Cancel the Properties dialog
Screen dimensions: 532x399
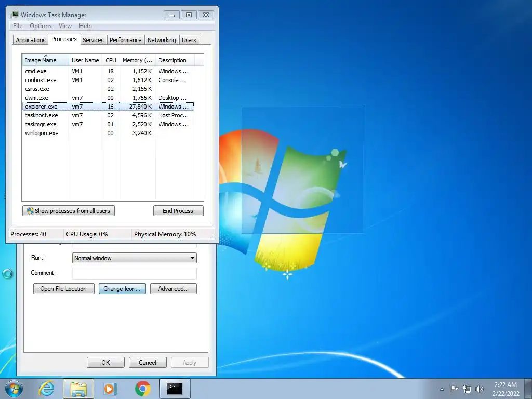148,362
